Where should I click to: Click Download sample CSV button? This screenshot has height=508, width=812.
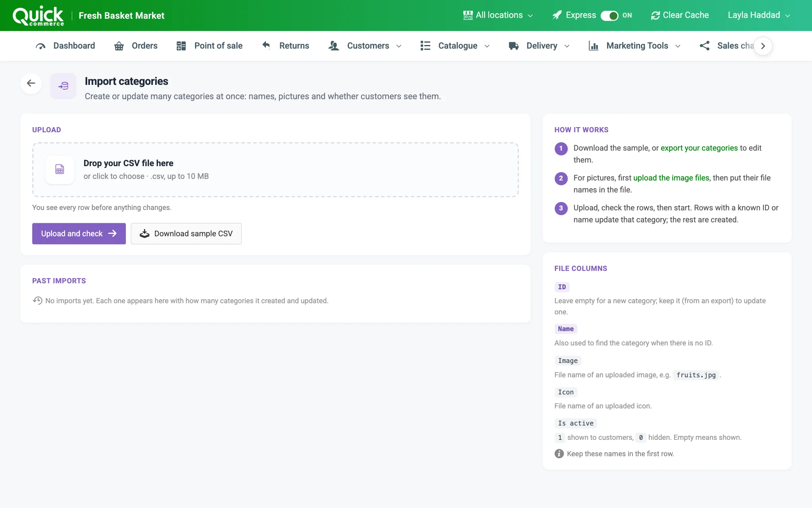pos(186,233)
